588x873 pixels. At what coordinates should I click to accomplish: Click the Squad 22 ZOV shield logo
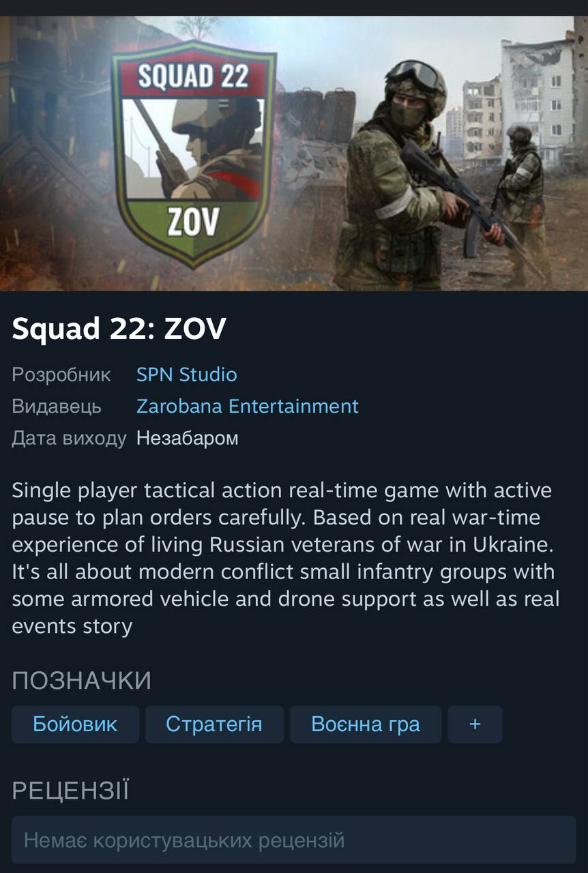point(193,155)
